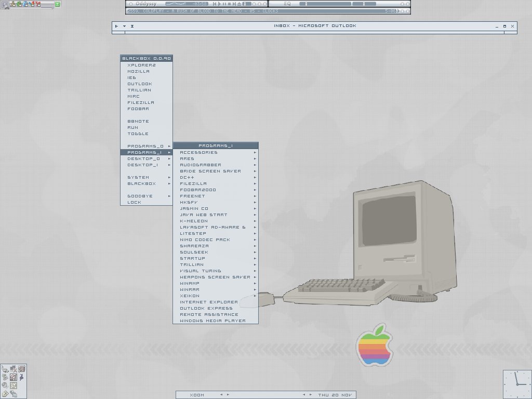Click the song position waveform in Oddyssy
This screenshot has width=532, height=399.
[x=176, y=4]
